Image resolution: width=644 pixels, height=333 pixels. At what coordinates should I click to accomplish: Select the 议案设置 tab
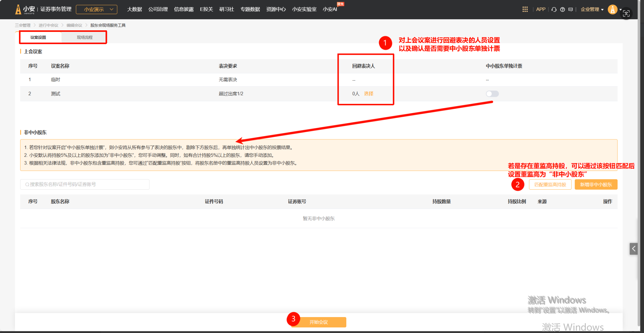tap(38, 37)
